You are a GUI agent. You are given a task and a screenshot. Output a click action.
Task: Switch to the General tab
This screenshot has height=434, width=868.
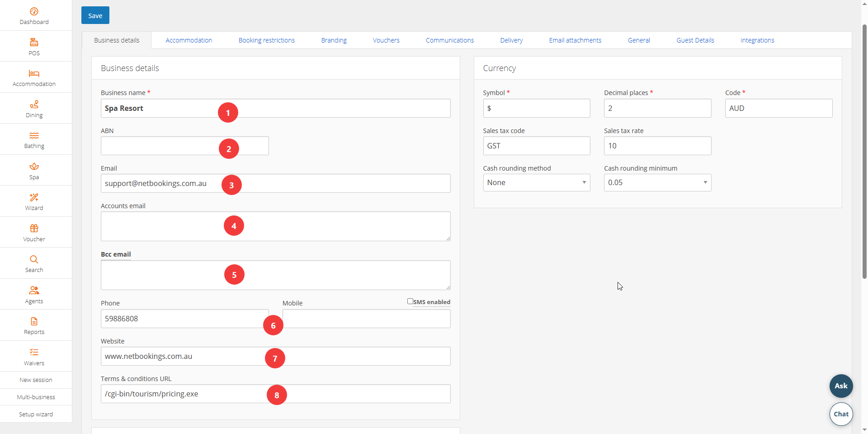(x=639, y=40)
